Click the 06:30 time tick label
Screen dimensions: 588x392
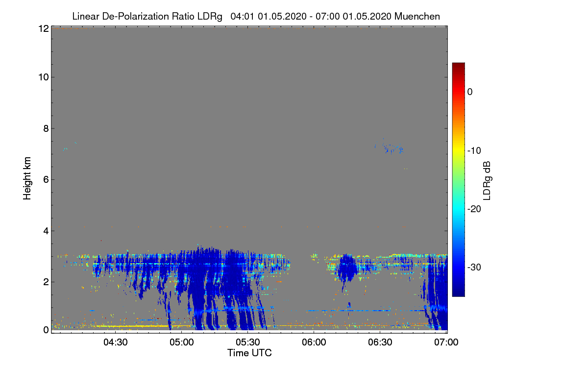point(380,343)
